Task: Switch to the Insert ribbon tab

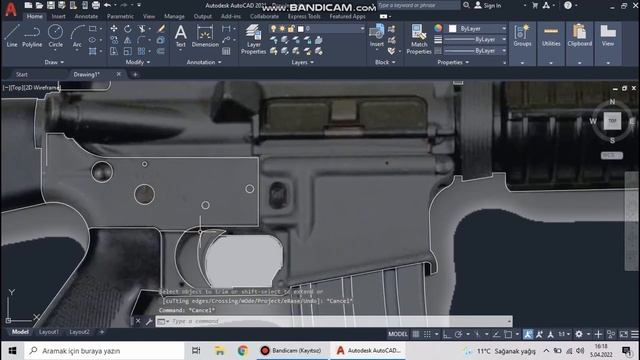Action: pyautogui.click(x=58, y=16)
